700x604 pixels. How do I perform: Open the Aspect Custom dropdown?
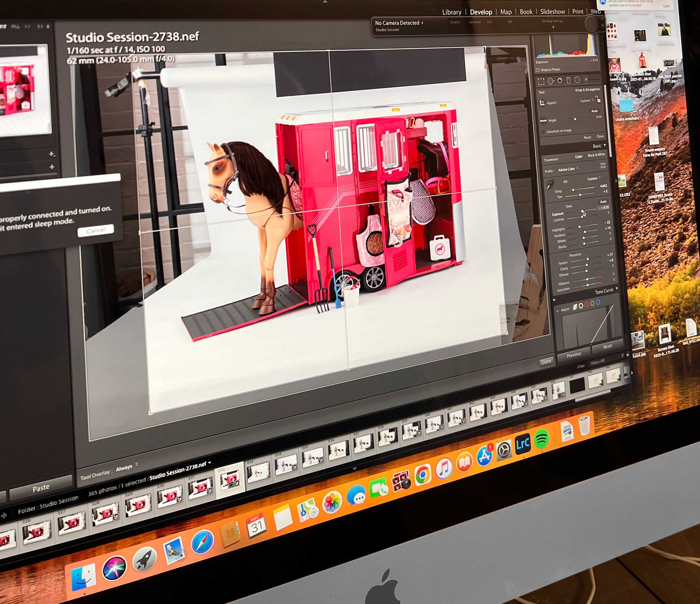586,101
